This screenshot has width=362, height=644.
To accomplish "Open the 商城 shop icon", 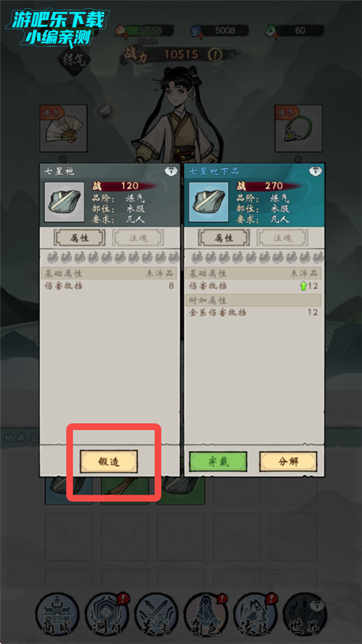I will 57,614.
